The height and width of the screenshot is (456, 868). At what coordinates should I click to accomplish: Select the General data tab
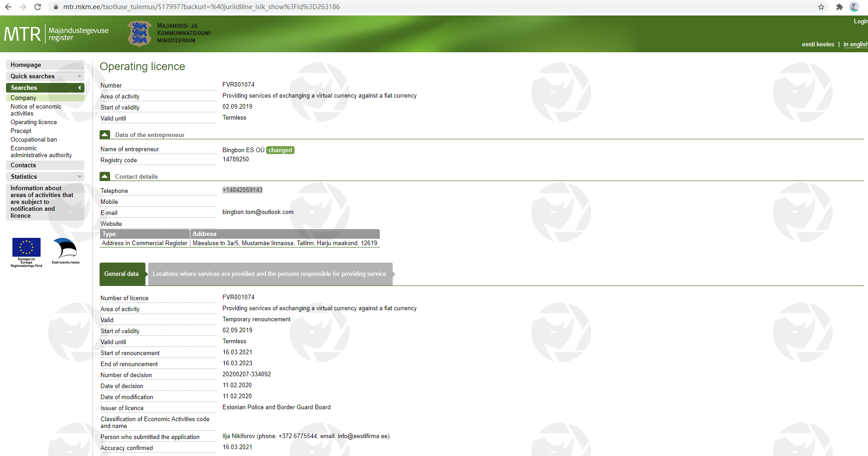click(x=122, y=274)
